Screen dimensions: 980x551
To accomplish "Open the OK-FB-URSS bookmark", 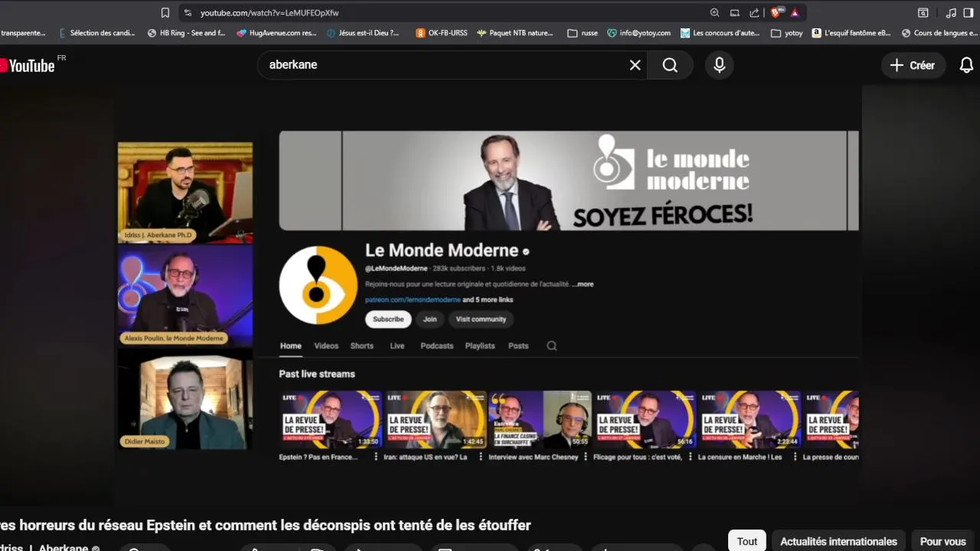I will [441, 33].
